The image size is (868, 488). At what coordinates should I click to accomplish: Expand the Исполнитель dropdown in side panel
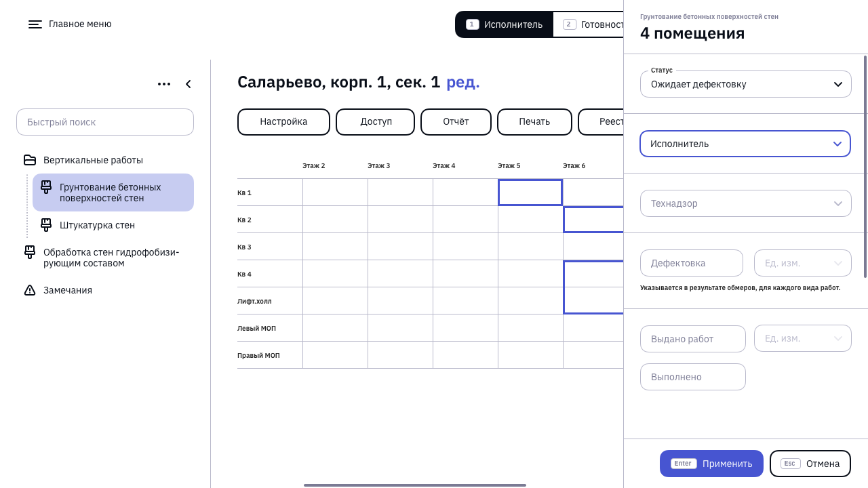point(745,144)
